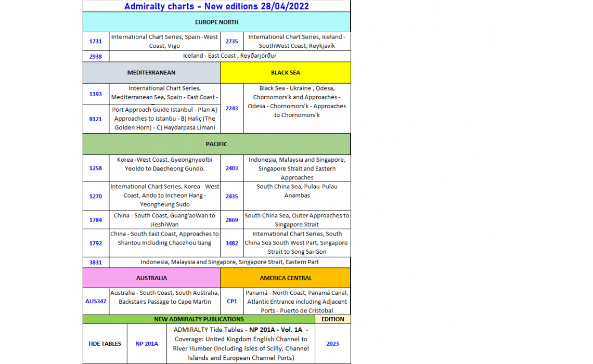The image size is (593, 364).
Task: Select the Spain West Coast, Vigo description cell
Action: click(x=164, y=41)
